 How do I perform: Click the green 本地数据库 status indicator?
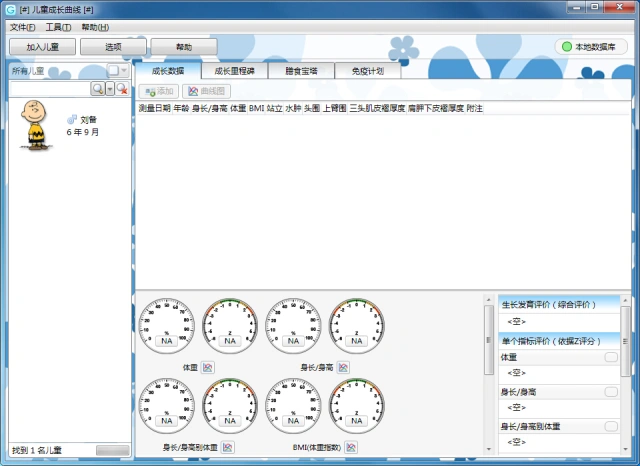pyautogui.click(x=594, y=46)
